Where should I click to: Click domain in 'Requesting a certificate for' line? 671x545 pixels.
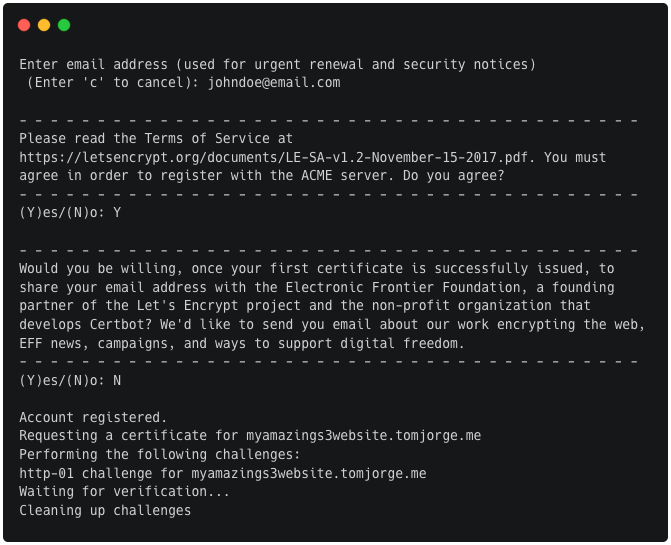click(x=364, y=435)
